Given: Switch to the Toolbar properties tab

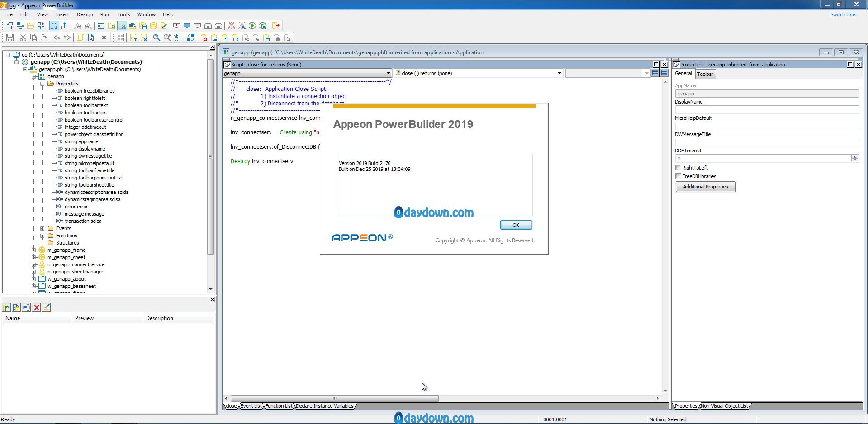Looking at the screenshot, I should click(x=705, y=74).
